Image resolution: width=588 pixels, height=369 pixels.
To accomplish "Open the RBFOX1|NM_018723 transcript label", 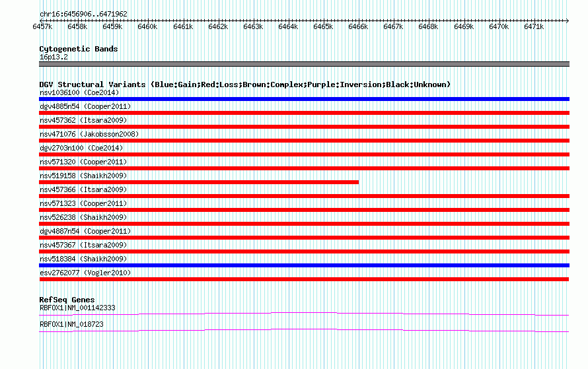I will tap(71, 324).
